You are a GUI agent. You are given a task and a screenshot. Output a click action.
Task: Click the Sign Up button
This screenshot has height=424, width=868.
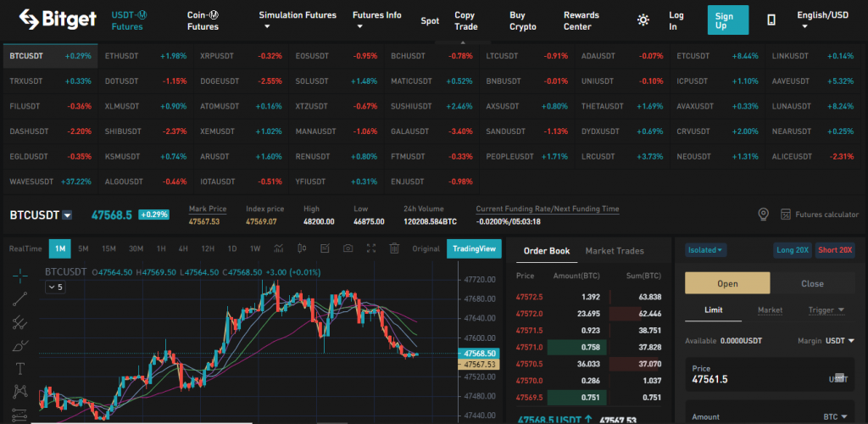[x=728, y=20]
